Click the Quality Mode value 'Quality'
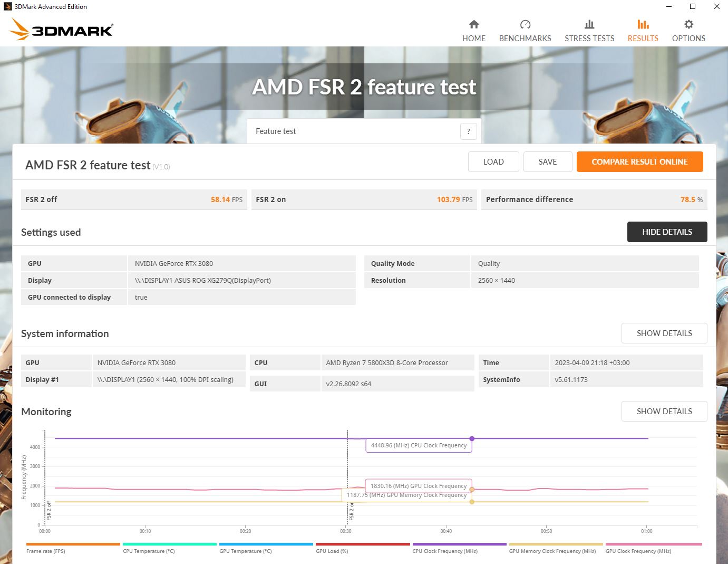Screen dimensions: 728x564 (585, 264)
